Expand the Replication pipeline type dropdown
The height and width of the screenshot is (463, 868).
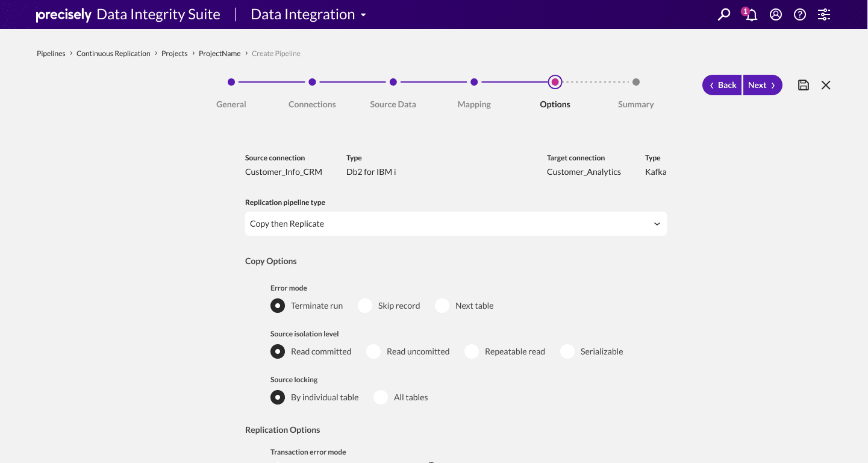[x=456, y=224]
